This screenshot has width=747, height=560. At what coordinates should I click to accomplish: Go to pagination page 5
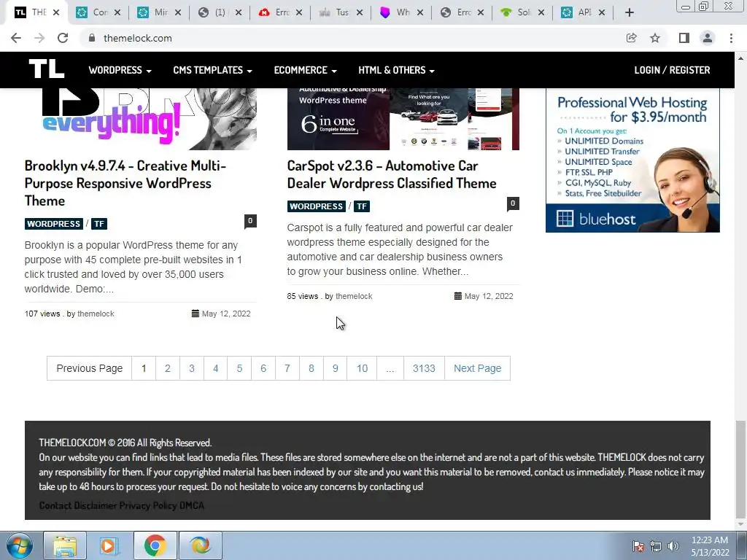click(x=239, y=368)
